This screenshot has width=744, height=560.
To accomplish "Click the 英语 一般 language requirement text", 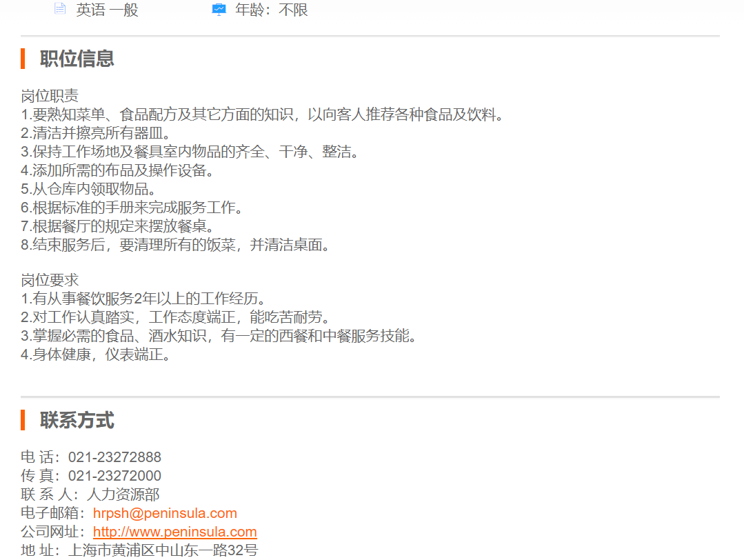I will [x=107, y=10].
